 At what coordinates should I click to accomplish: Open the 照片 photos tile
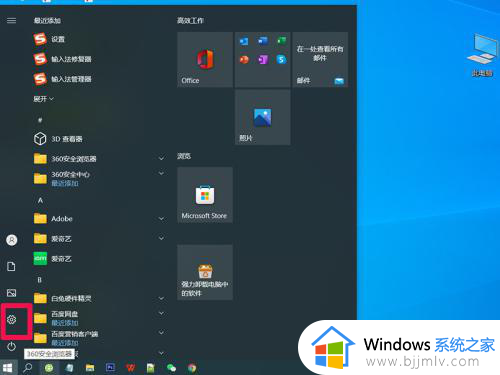pos(263,117)
